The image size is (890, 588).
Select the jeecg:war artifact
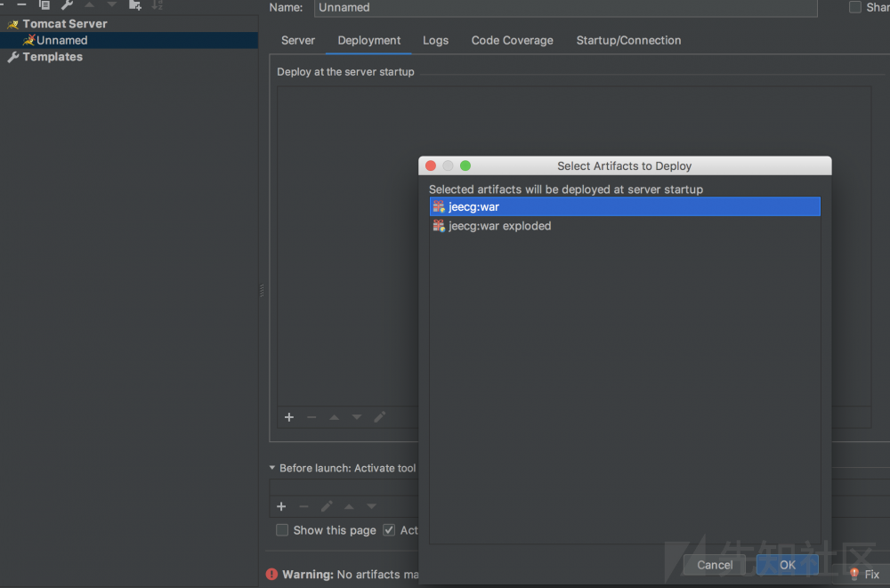[x=625, y=206]
